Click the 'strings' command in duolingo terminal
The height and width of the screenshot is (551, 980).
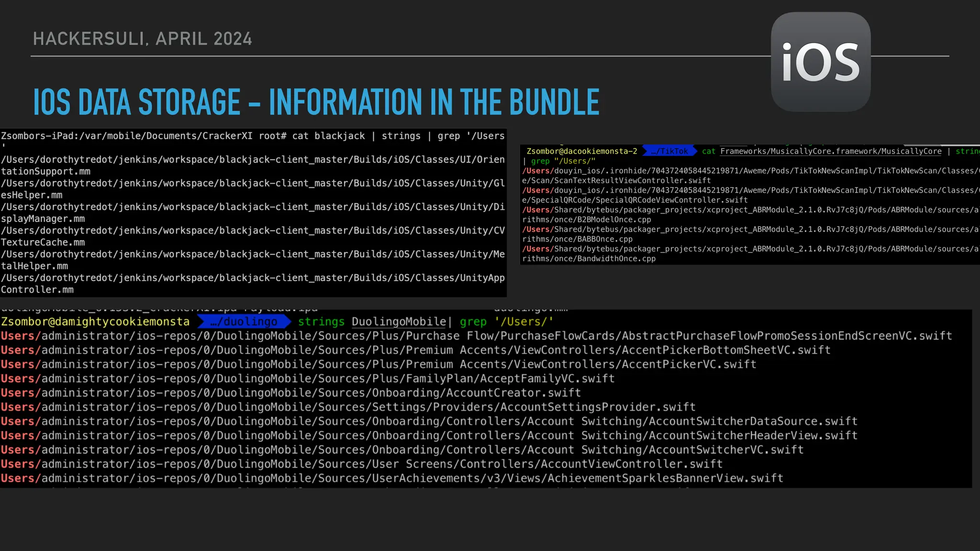pyautogui.click(x=321, y=322)
